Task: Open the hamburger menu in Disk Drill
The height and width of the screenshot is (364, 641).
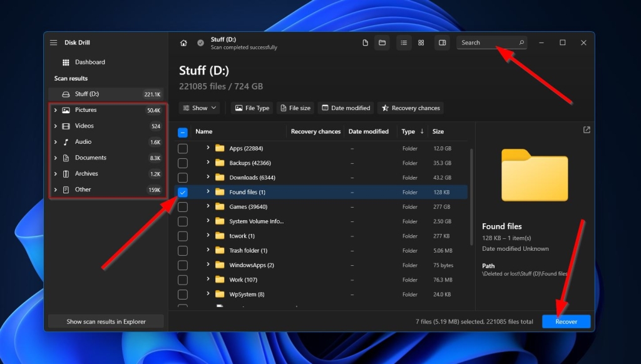Action: pyautogui.click(x=53, y=42)
